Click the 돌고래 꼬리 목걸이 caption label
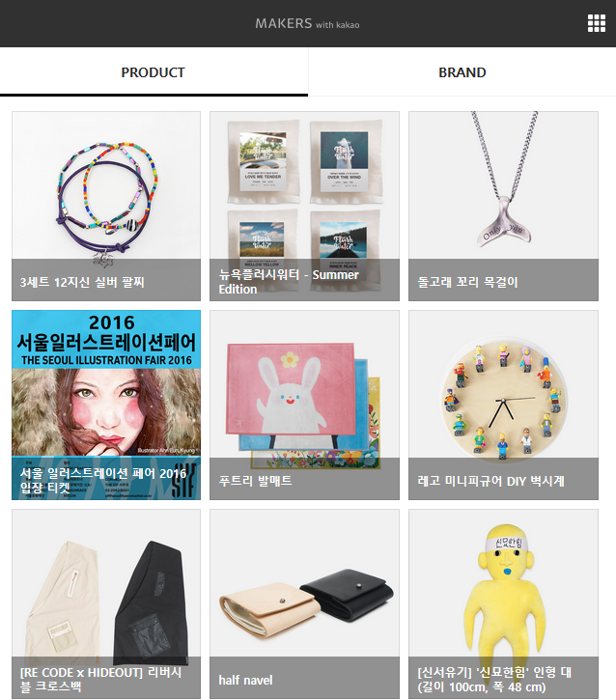 [x=467, y=282]
